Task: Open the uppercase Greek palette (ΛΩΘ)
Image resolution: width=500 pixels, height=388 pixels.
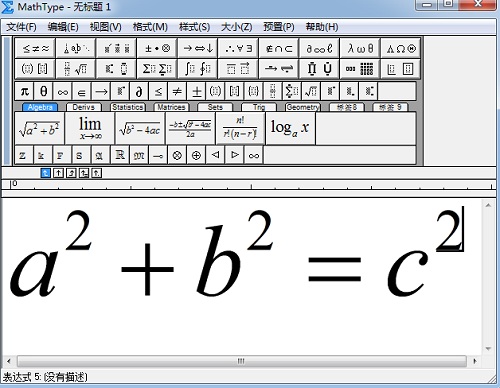Action: point(401,49)
